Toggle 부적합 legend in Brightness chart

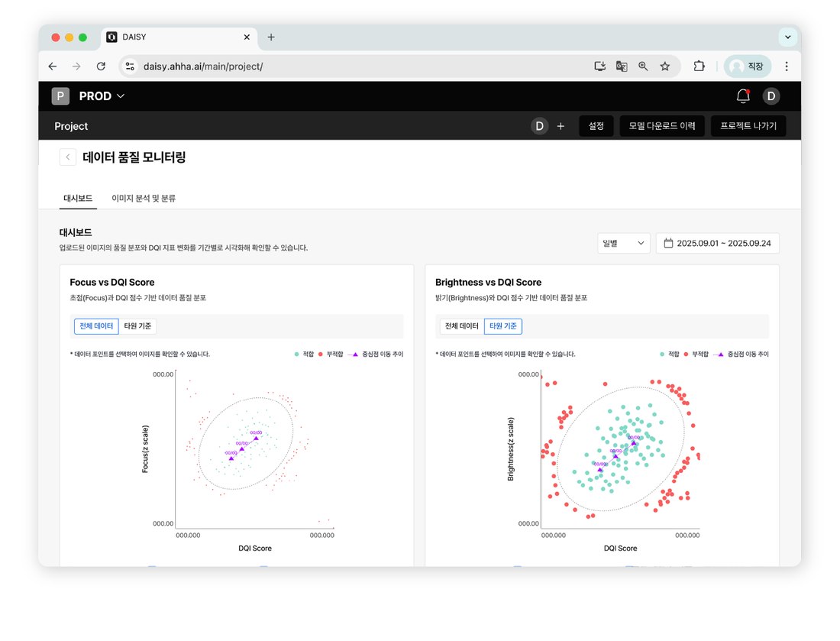coord(696,354)
